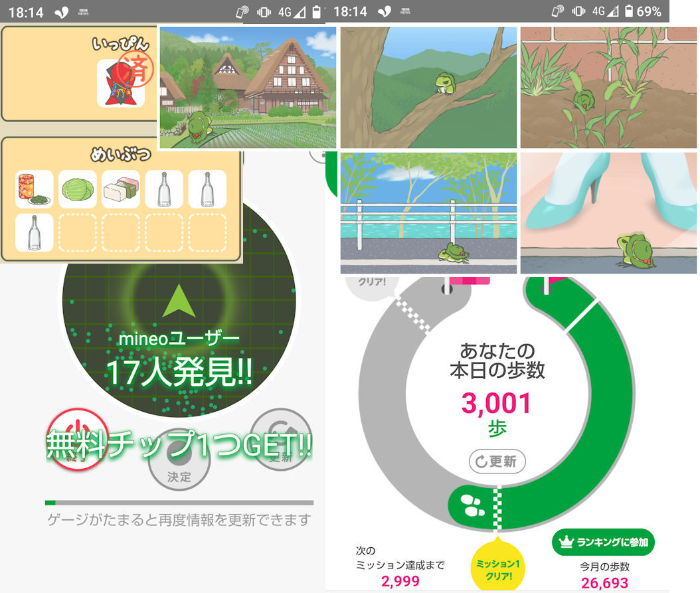Image resolution: width=700 pixels, height=593 pixels.
Task: Tap the grey クリア! speech bubble
Action: tap(371, 286)
